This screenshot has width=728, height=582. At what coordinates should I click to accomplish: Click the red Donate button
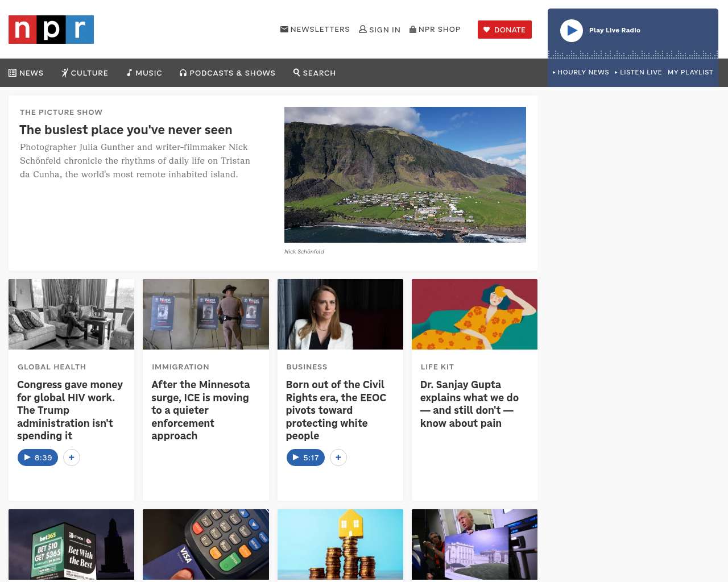point(504,30)
